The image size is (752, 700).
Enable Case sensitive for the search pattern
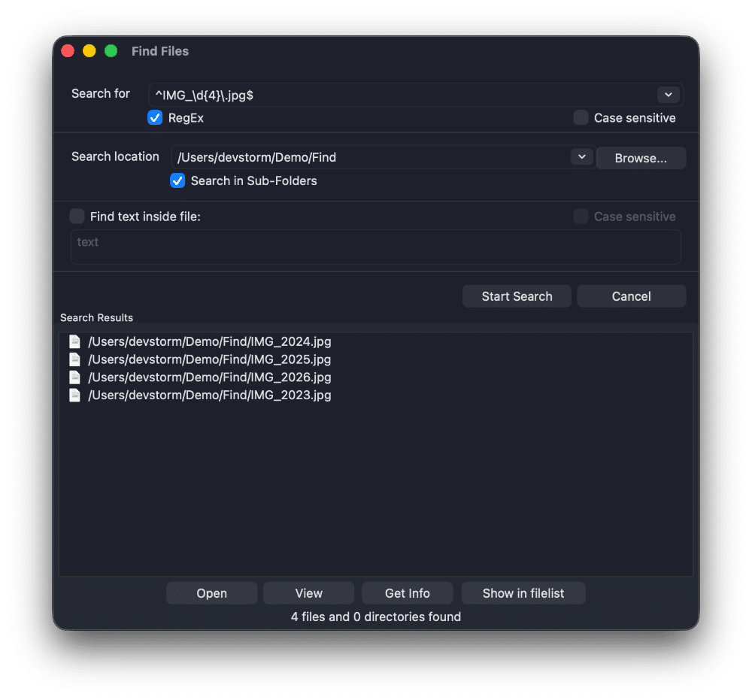[580, 117]
